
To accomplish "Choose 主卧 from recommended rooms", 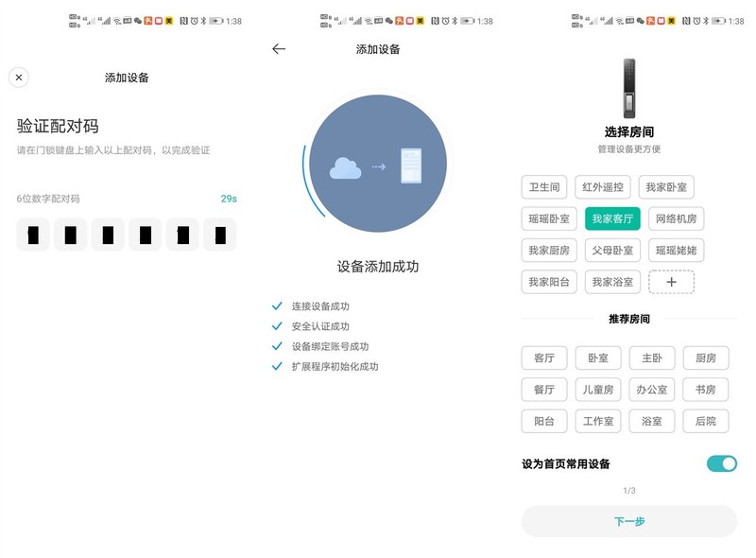I will point(651,357).
